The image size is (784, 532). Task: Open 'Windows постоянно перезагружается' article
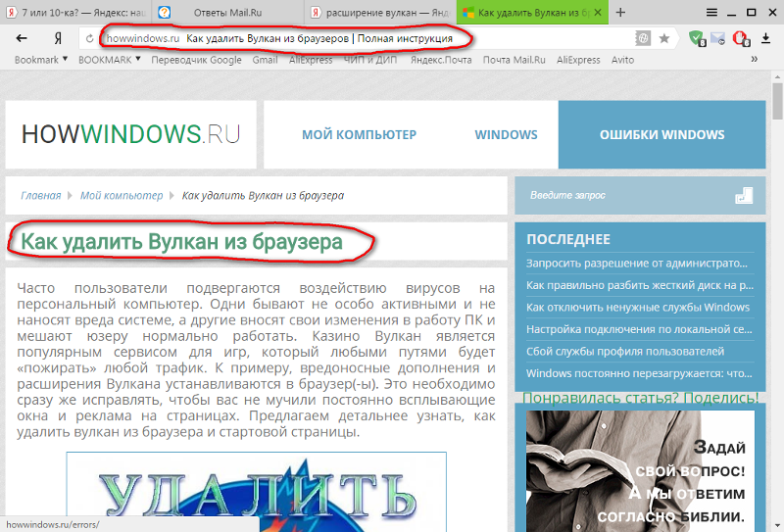(x=639, y=373)
